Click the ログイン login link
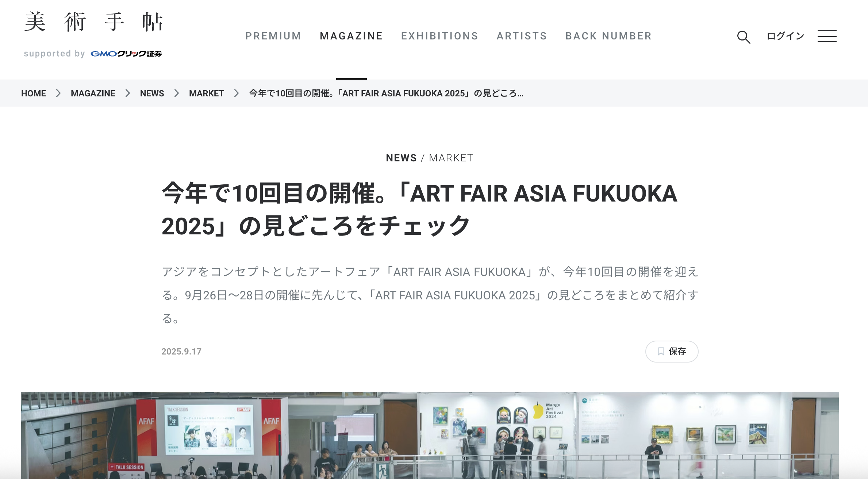Viewport: 868px width, 479px height. click(785, 36)
